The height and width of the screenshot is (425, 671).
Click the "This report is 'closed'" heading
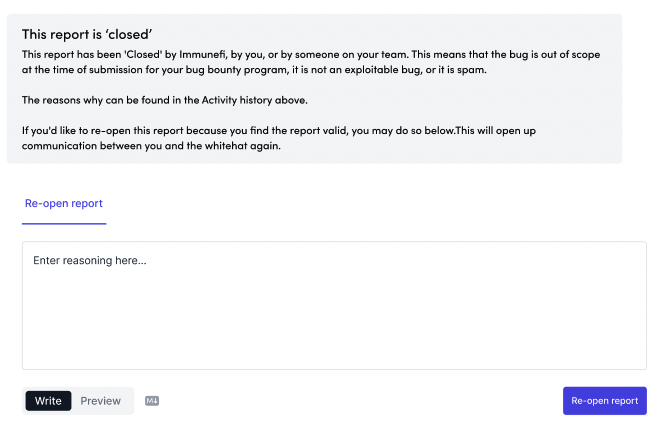(87, 34)
